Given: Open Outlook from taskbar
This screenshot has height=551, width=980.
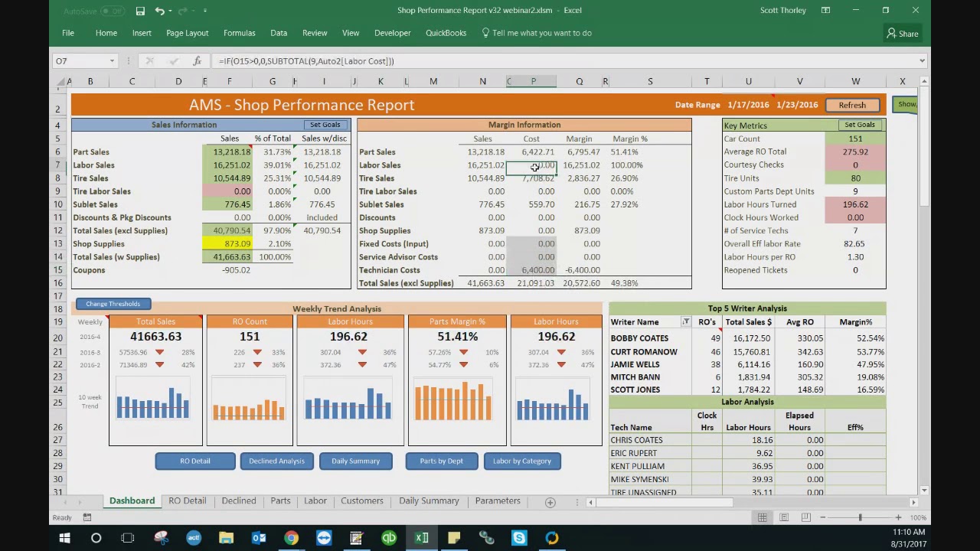Looking at the screenshot, I should click(259, 538).
